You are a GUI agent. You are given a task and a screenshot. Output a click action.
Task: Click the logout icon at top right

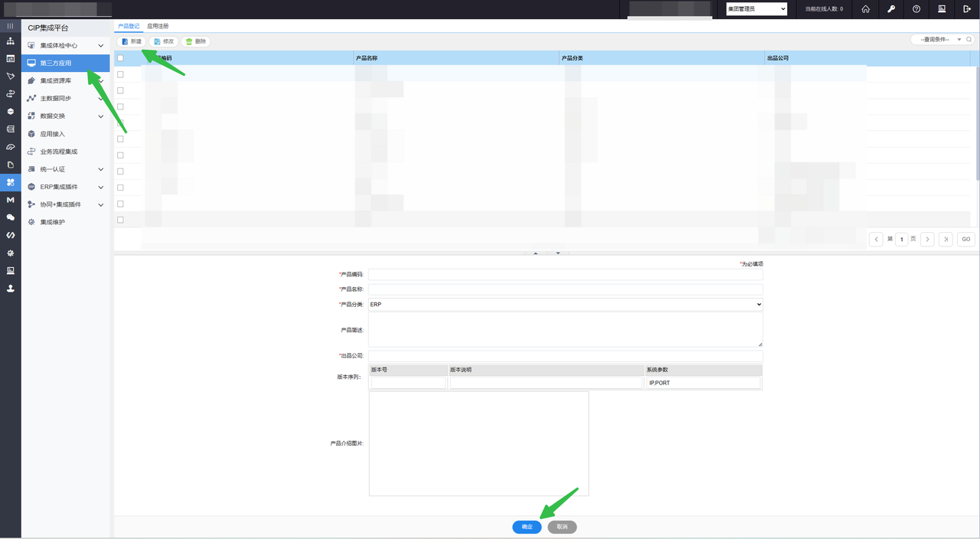(967, 9)
